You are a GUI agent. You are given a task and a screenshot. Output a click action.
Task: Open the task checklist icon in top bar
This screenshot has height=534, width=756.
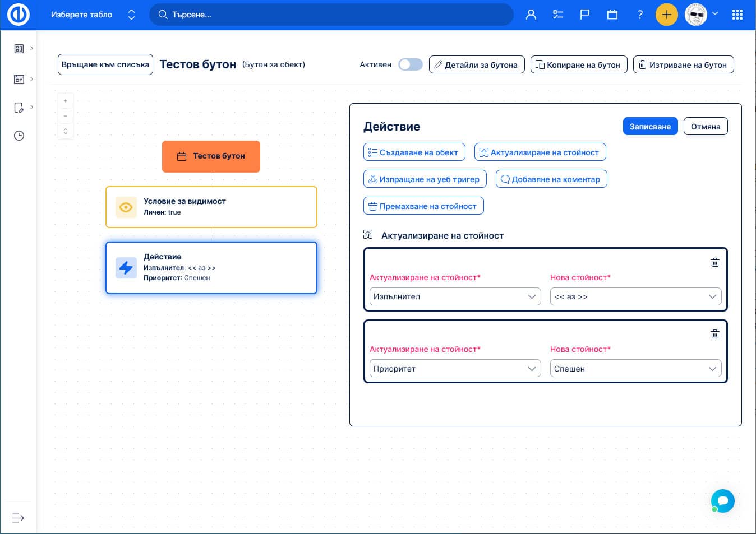pyautogui.click(x=558, y=15)
